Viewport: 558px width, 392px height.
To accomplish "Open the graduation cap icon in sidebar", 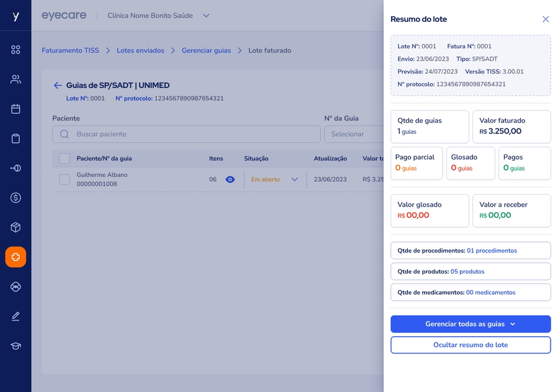I will point(15,346).
